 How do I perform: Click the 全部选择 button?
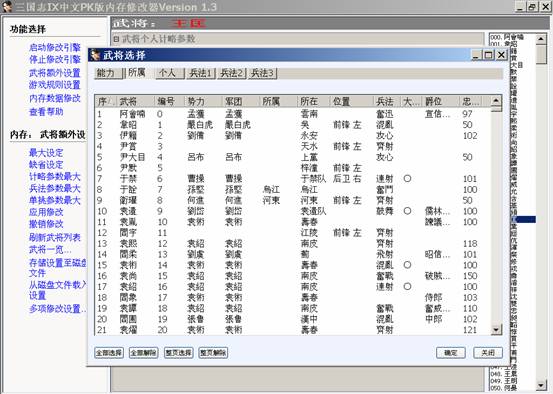coord(109,353)
